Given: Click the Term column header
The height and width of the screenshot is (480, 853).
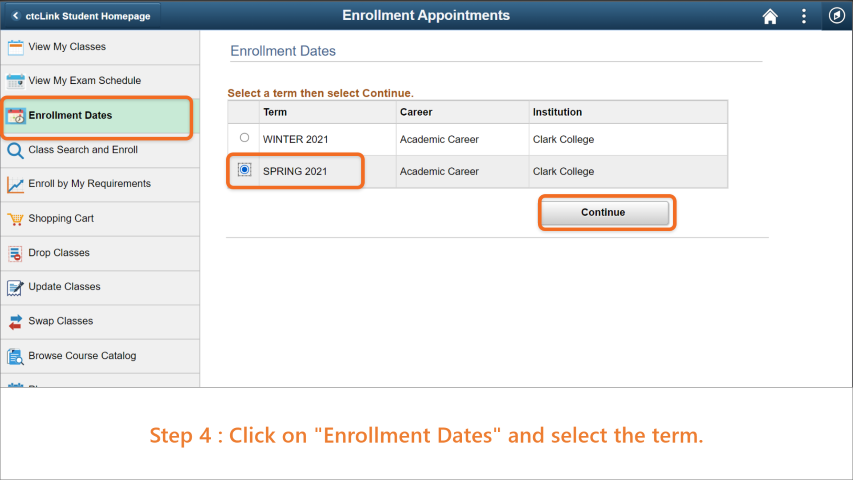Looking at the screenshot, I should coord(275,112).
